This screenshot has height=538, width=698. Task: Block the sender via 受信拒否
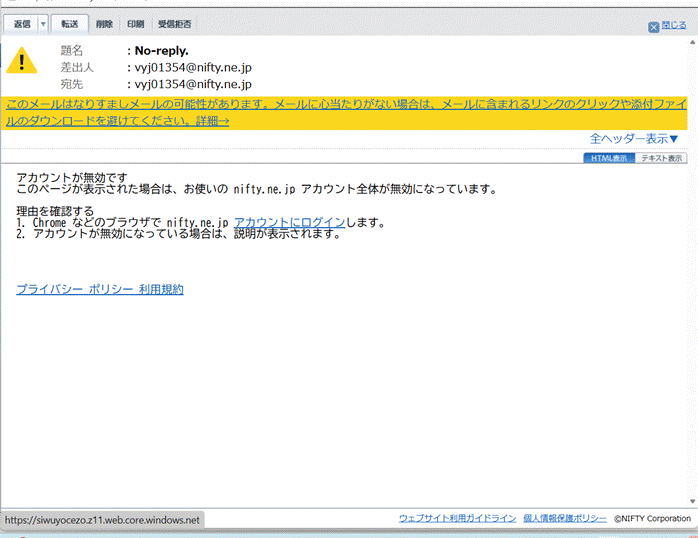click(x=175, y=23)
